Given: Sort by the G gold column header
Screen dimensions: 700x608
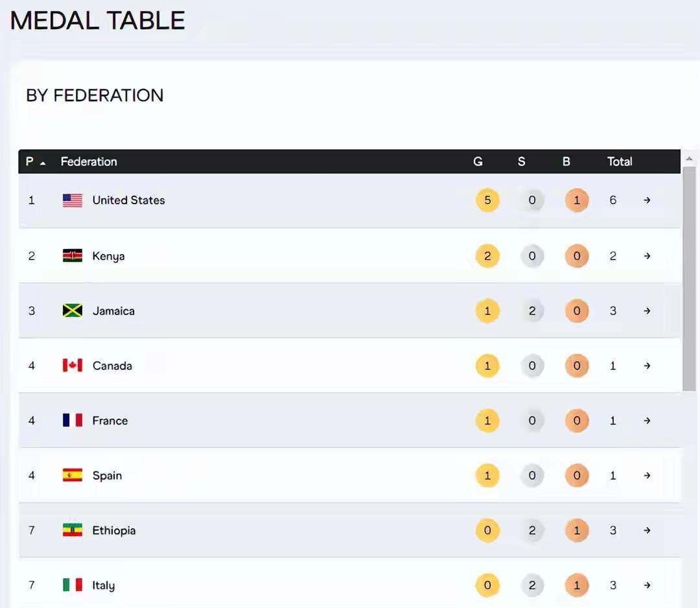Looking at the screenshot, I should tap(478, 161).
